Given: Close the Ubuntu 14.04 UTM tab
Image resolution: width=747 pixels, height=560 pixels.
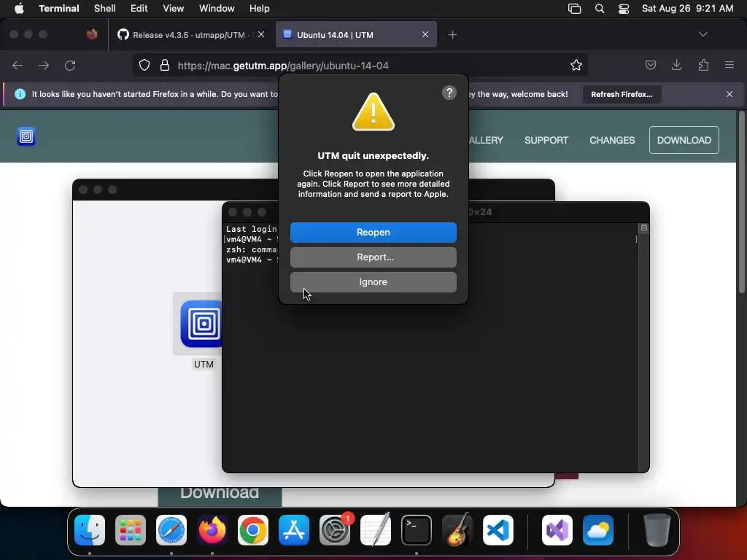Looking at the screenshot, I should pos(425,34).
